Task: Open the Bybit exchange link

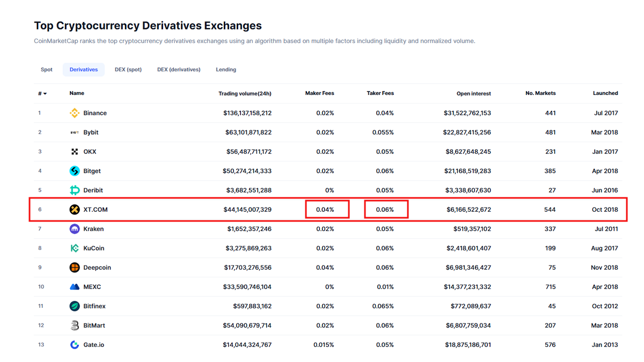Action: point(91,132)
